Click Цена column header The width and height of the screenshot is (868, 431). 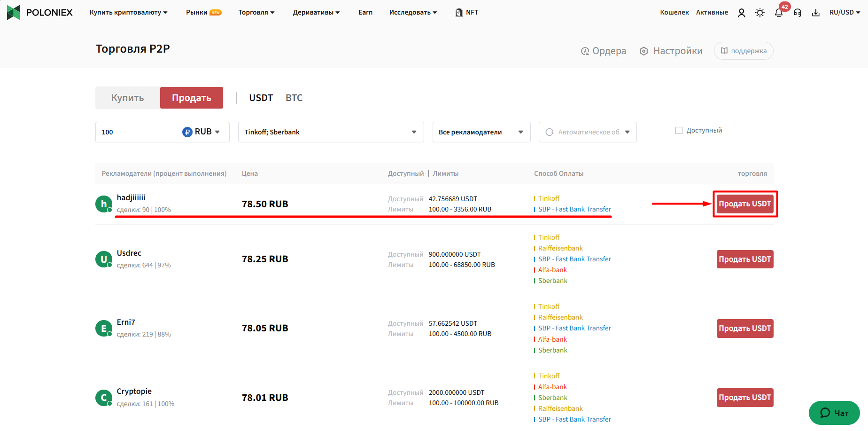[250, 173]
